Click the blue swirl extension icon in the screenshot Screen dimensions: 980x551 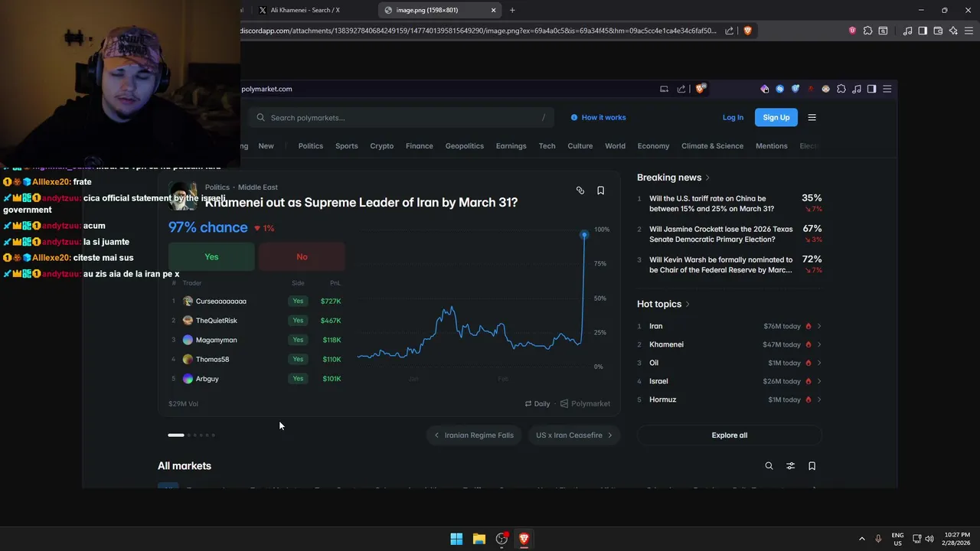(780, 89)
